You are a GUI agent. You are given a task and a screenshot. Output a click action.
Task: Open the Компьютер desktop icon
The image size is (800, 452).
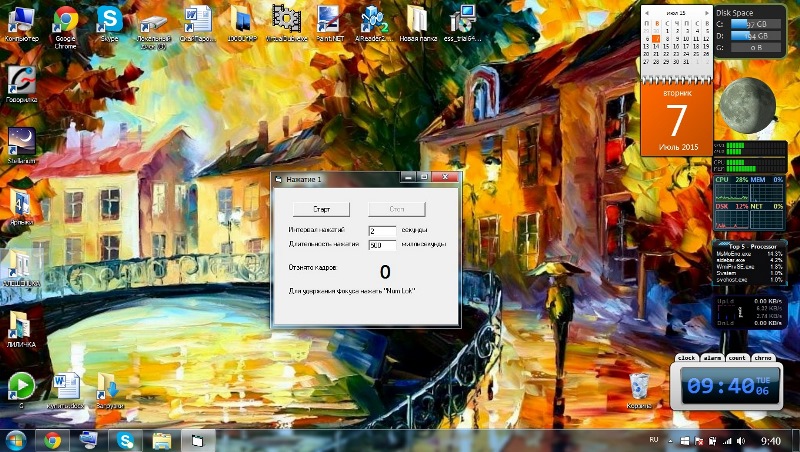(x=21, y=20)
